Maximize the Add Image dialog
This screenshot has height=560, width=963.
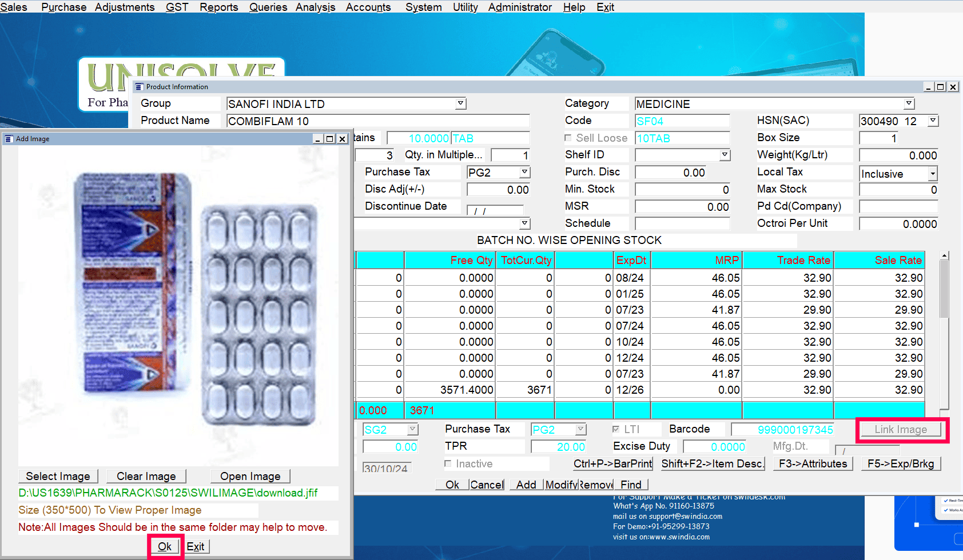(330, 139)
